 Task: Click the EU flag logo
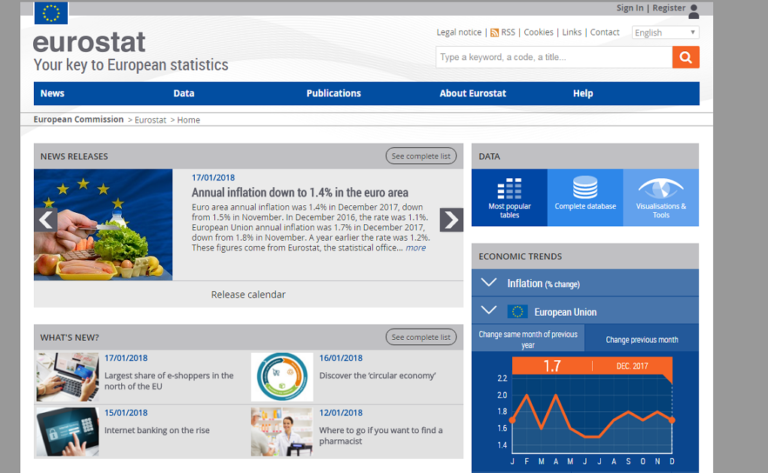point(51,13)
